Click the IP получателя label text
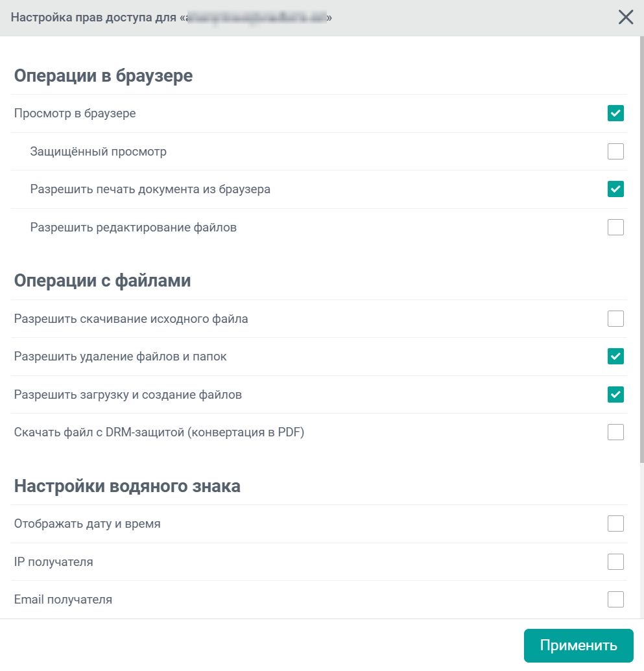This screenshot has height=671, width=644. 54,562
